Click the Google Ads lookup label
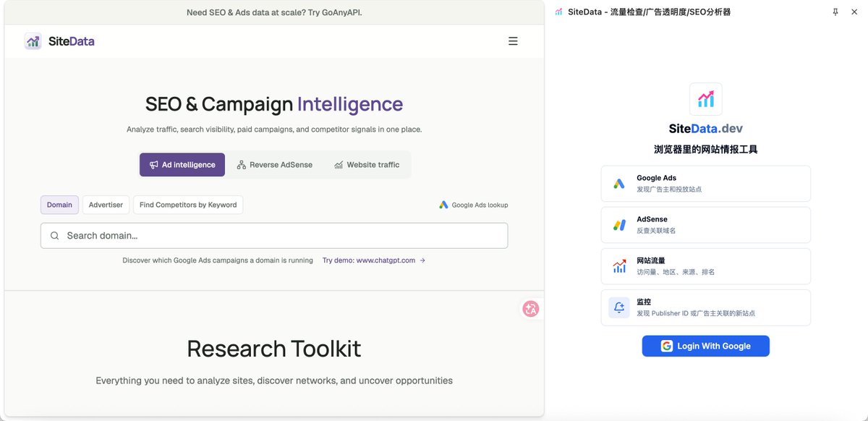 pyautogui.click(x=480, y=205)
